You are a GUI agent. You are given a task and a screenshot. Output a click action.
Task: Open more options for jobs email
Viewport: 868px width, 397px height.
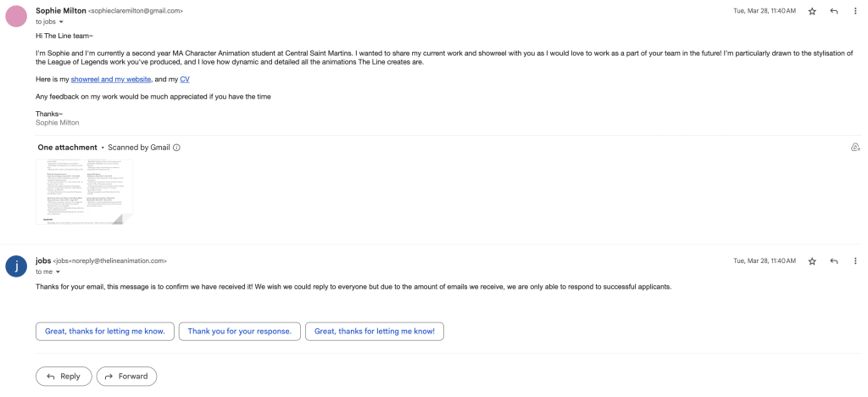coord(855,261)
